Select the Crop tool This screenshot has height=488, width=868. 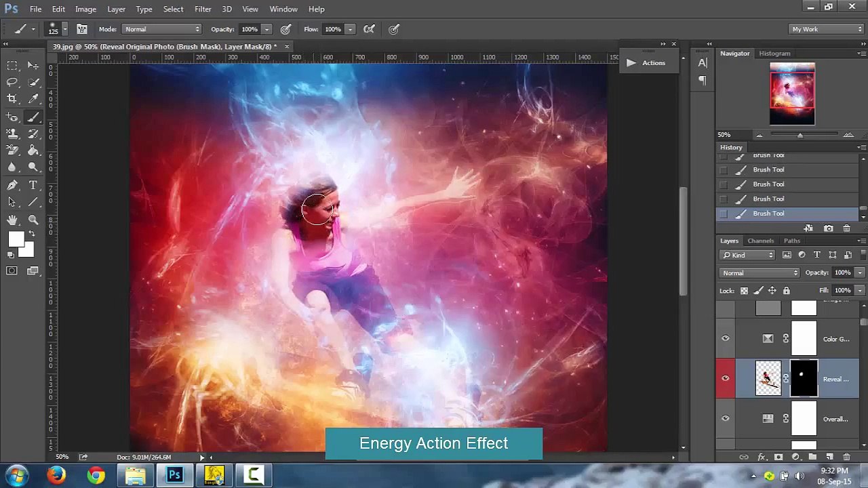click(x=12, y=99)
